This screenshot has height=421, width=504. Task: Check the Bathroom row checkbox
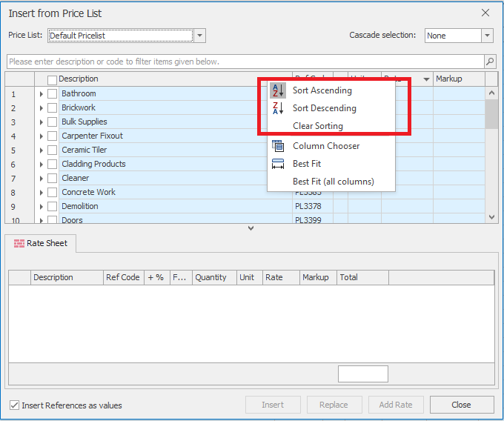[52, 94]
